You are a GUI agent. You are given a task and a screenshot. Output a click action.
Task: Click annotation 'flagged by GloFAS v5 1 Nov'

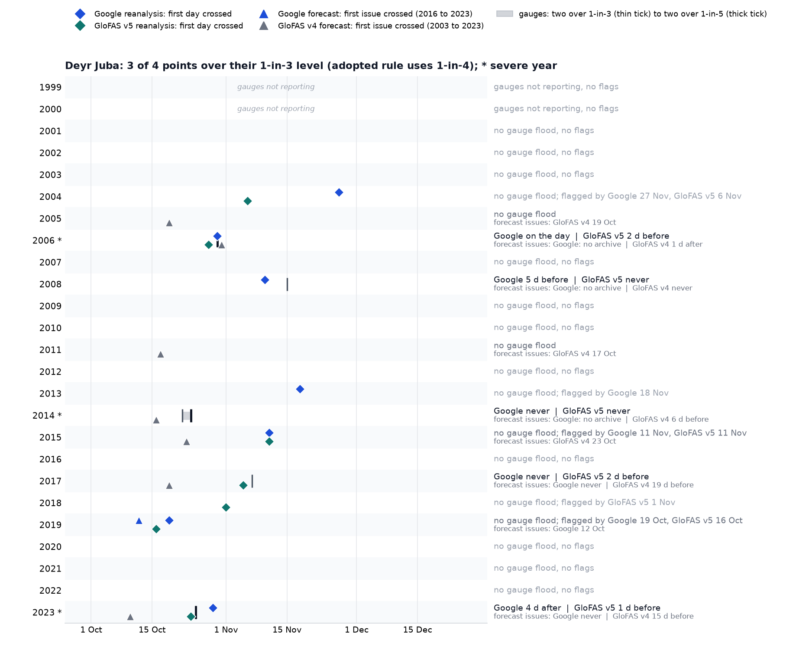coord(618,503)
